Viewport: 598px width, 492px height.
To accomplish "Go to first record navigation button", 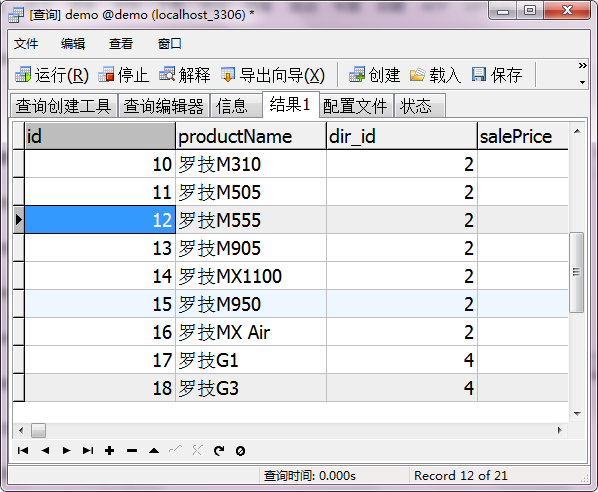I will pos(23,451).
